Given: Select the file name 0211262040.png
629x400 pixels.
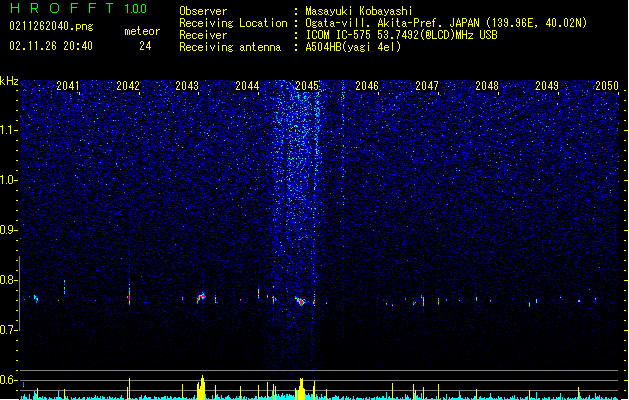Looking at the screenshot, I should click(x=51, y=26).
